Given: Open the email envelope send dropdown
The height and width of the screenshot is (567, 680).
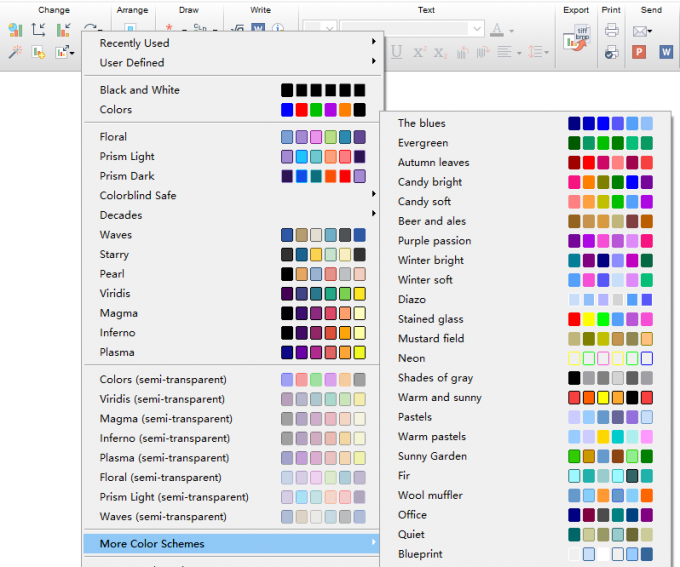Looking at the screenshot, I should click(642, 31).
